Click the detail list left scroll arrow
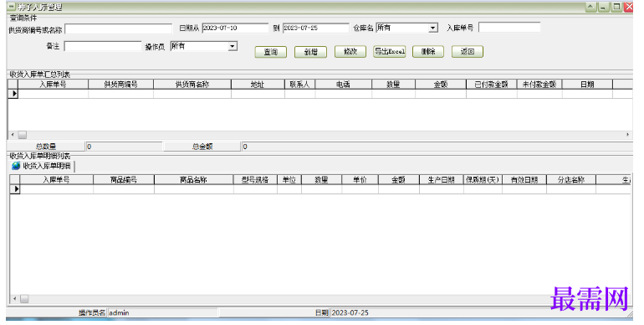 click(15, 299)
